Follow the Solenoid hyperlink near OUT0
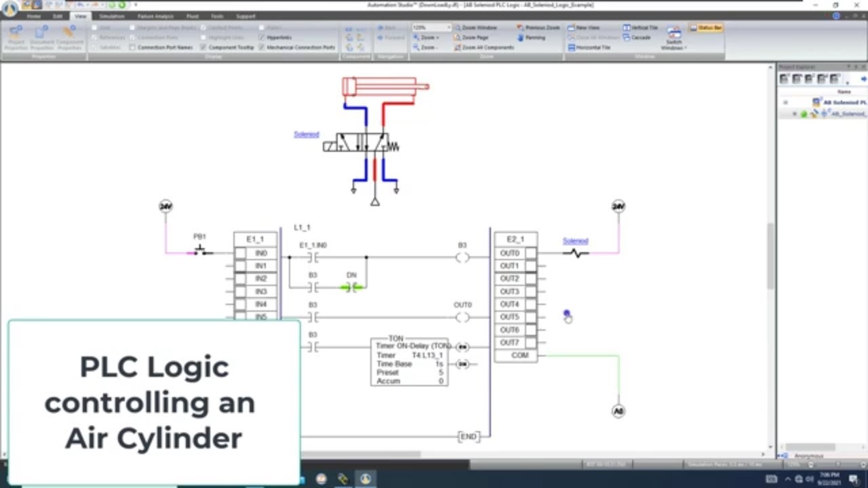 [575, 241]
